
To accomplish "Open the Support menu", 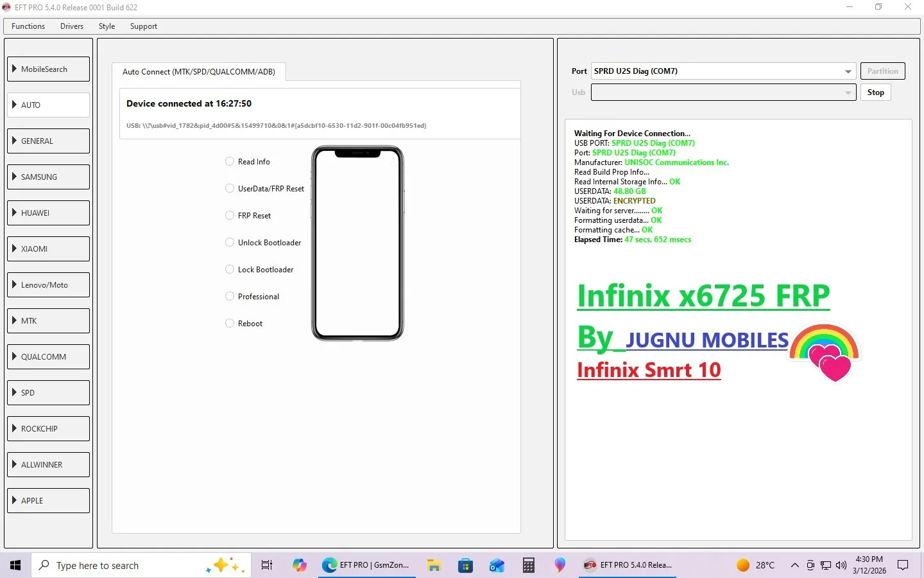I will coord(143,26).
